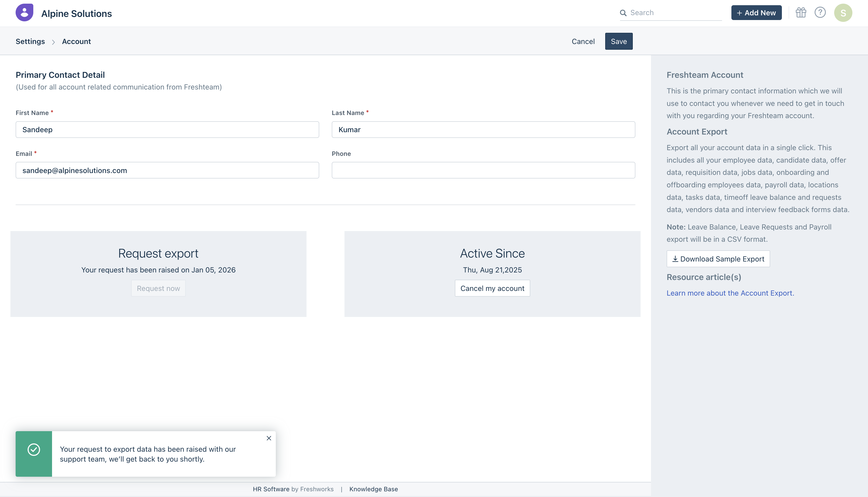The image size is (868, 497).
Task: Open the Knowledge Base footer link
Action: click(x=373, y=489)
